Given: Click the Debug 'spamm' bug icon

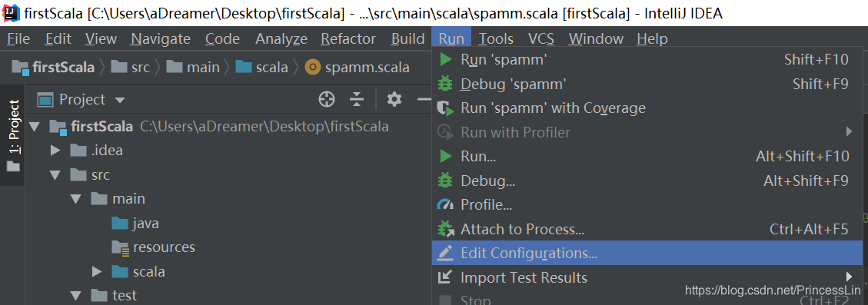Looking at the screenshot, I should (x=445, y=84).
